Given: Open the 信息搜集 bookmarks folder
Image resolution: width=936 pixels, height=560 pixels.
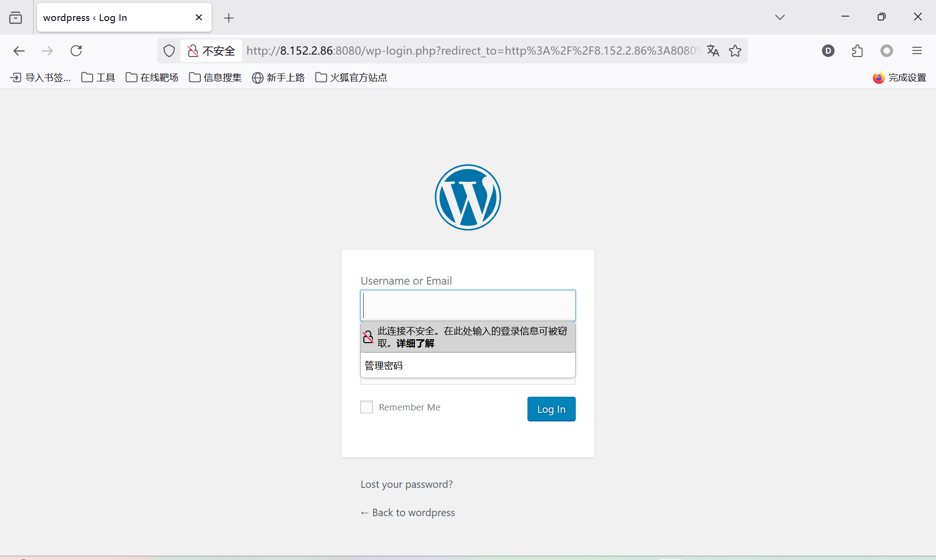Looking at the screenshot, I should 215,77.
